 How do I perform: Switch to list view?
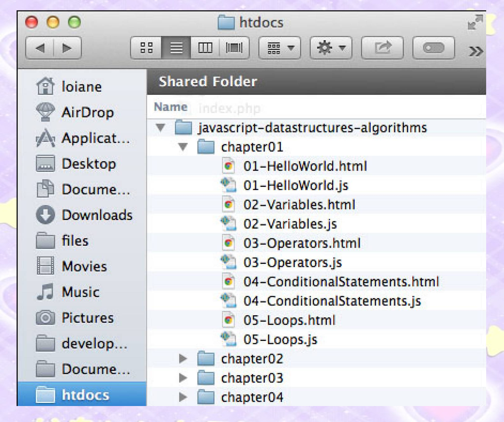point(176,48)
